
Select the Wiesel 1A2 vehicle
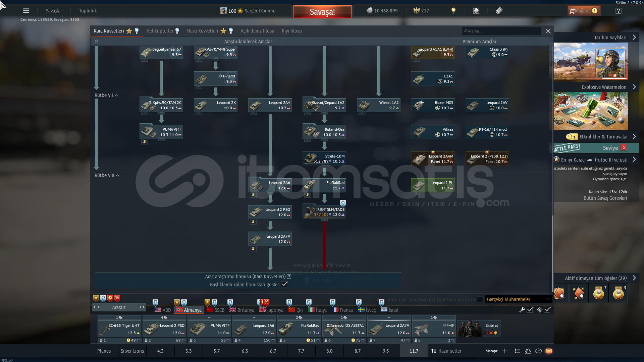tap(379, 105)
